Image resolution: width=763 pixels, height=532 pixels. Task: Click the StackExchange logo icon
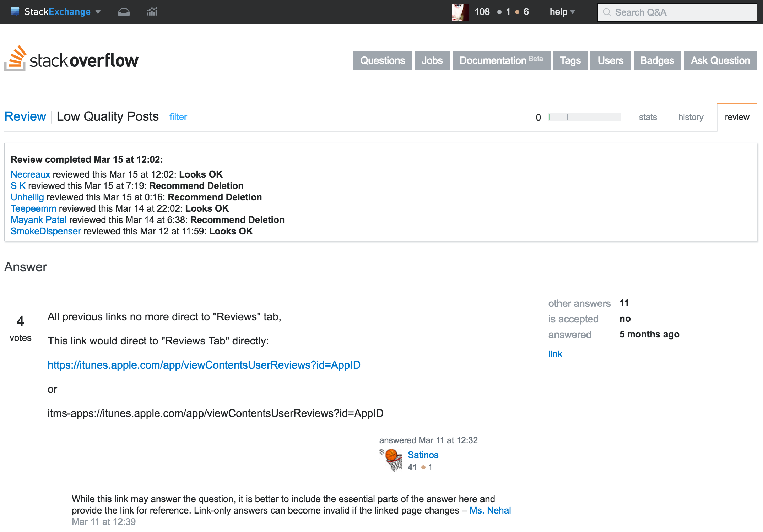point(15,12)
